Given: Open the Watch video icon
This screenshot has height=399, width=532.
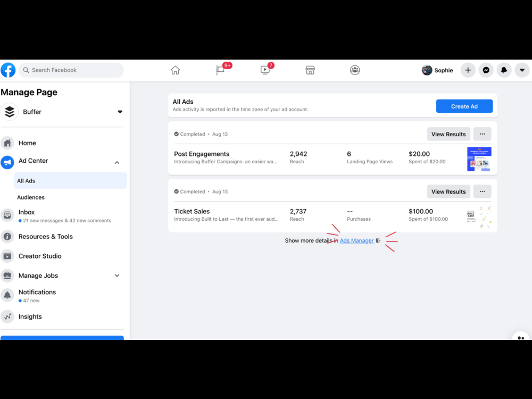Looking at the screenshot, I should click(x=265, y=70).
